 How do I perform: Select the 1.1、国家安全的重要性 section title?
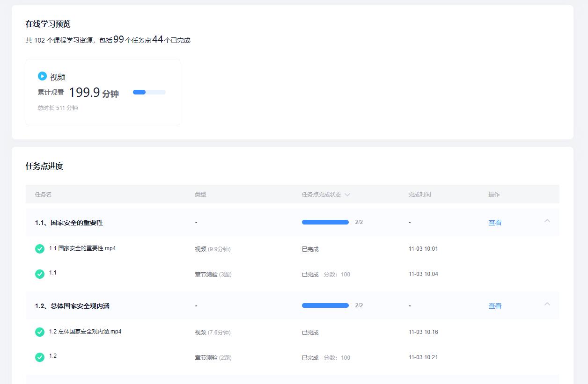pyautogui.click(x=69, y=223)
